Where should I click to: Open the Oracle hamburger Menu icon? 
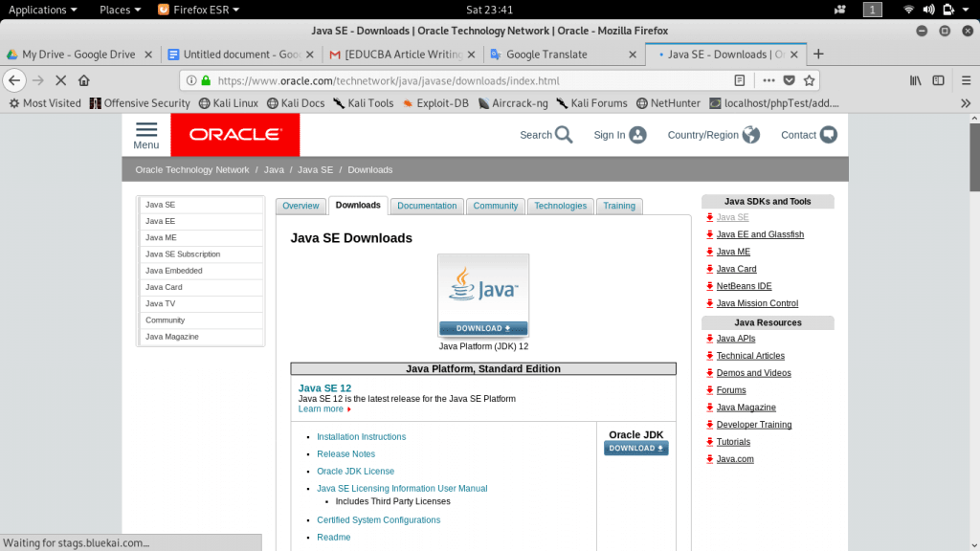coord(145,130)
